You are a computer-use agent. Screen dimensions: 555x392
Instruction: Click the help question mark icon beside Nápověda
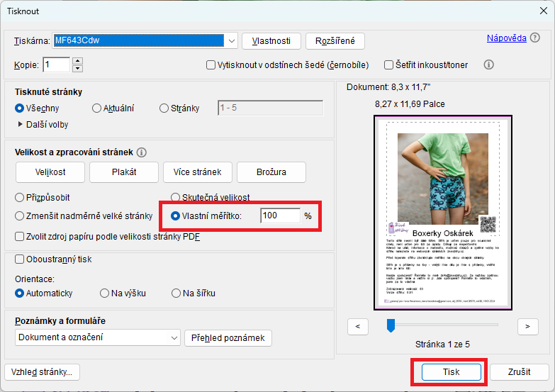coord(535,38)
